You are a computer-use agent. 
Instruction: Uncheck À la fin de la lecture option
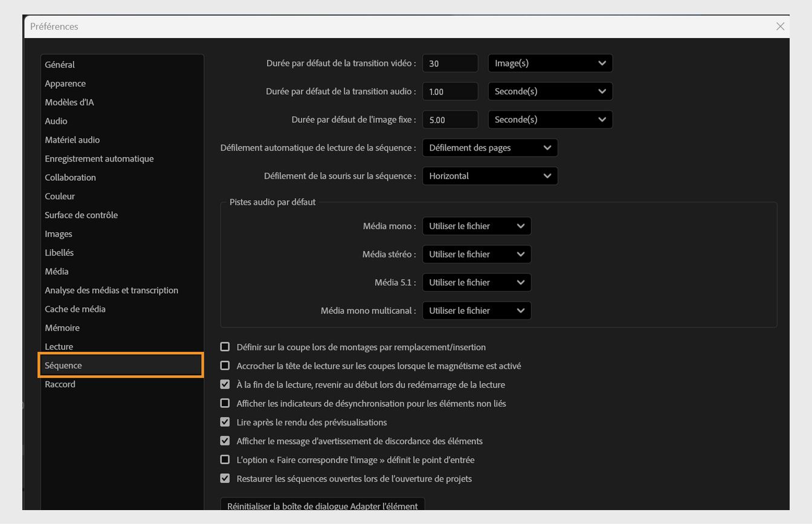point(225,384)
